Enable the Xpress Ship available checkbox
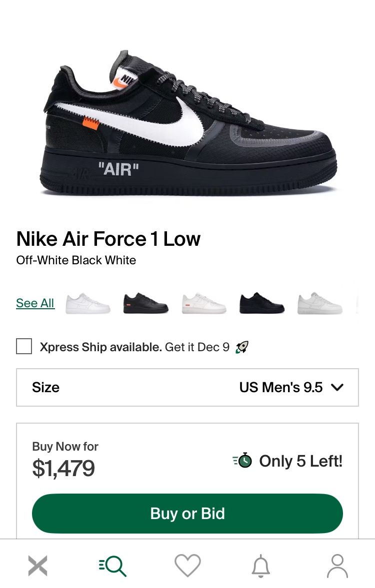 (24, 346)
